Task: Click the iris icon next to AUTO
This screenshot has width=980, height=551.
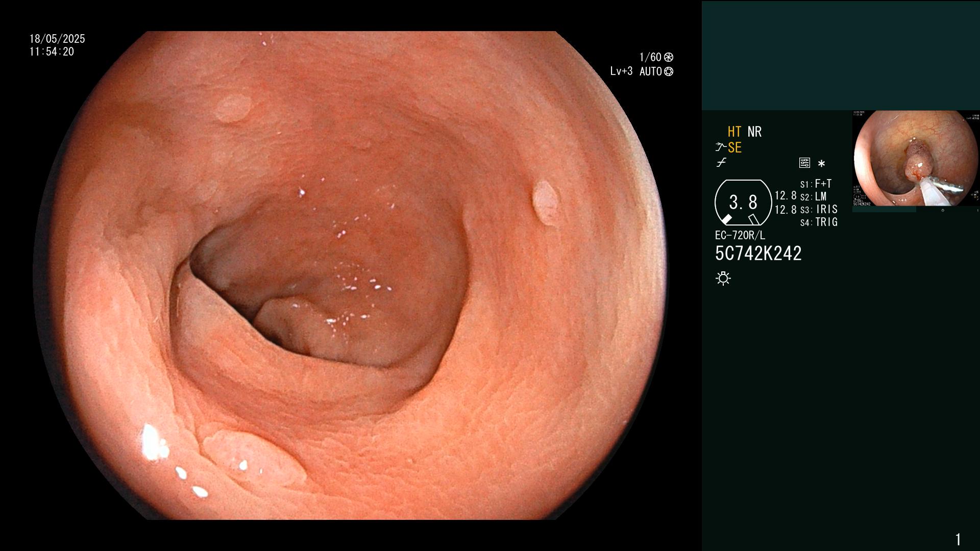Action: point(669,71)
